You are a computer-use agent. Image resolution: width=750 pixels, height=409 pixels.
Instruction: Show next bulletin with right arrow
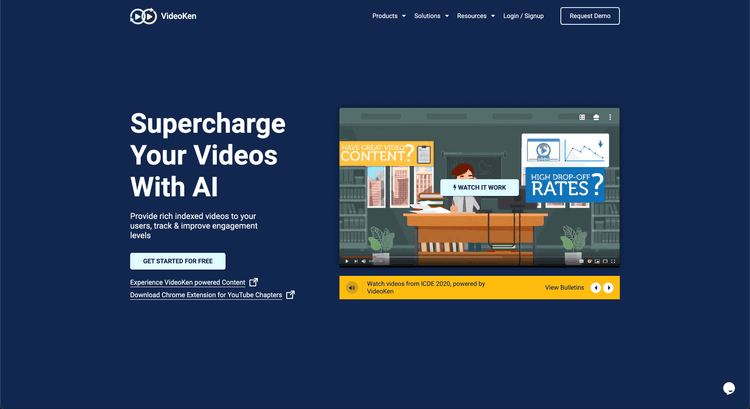pos(609,288)
